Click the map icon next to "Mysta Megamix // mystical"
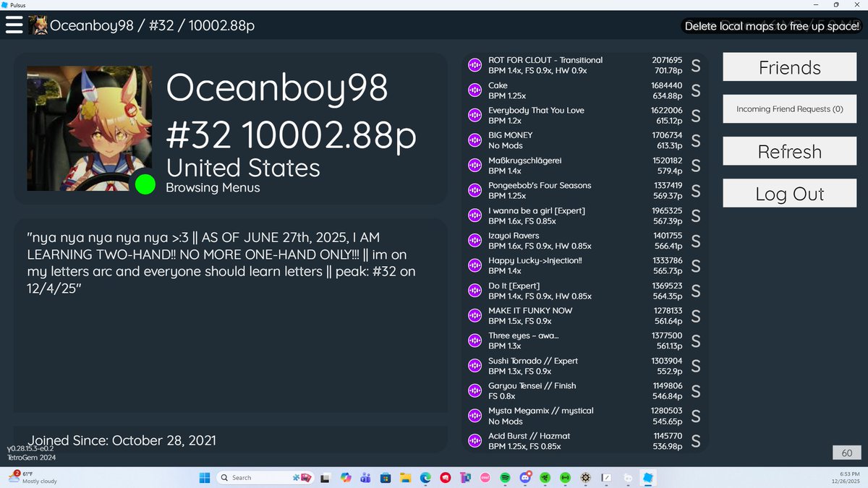This screenshot has width=868, height=488. [x=475, y=415]
